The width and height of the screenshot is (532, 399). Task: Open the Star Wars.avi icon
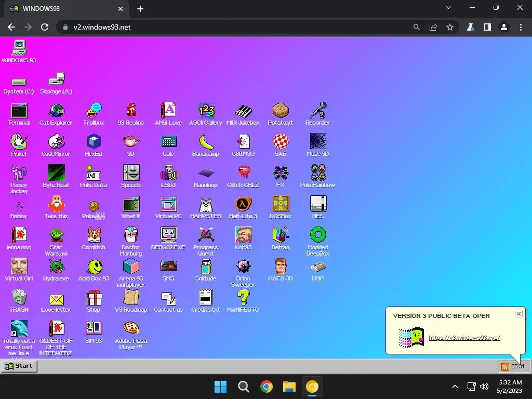pos(56,242)
